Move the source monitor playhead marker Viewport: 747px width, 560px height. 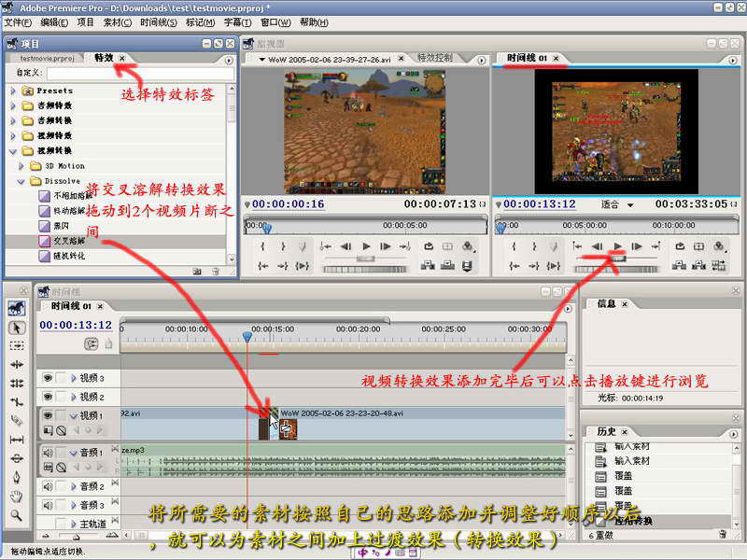(x=267, y=229)
